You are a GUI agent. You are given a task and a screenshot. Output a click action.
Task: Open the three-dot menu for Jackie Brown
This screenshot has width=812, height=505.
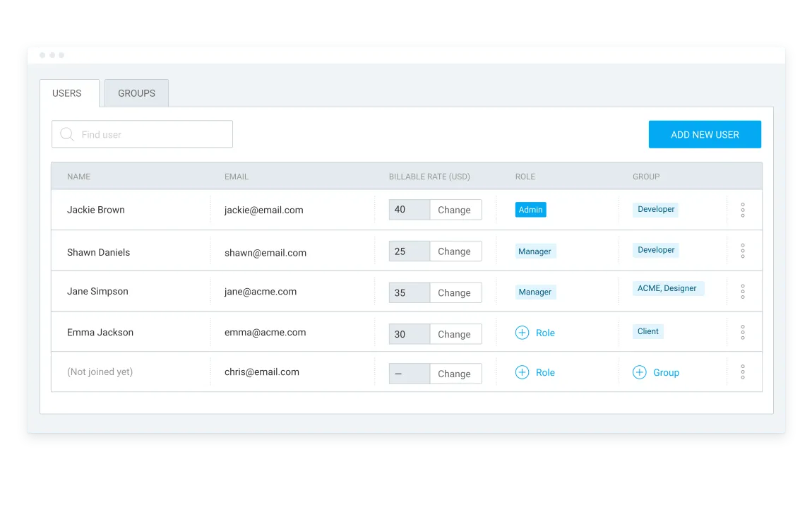(742, 210)
